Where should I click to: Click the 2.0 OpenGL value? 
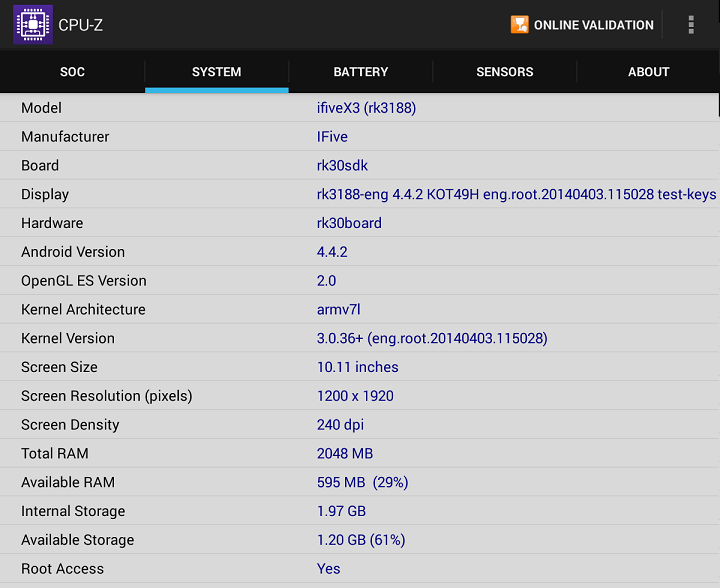(326, 281)
